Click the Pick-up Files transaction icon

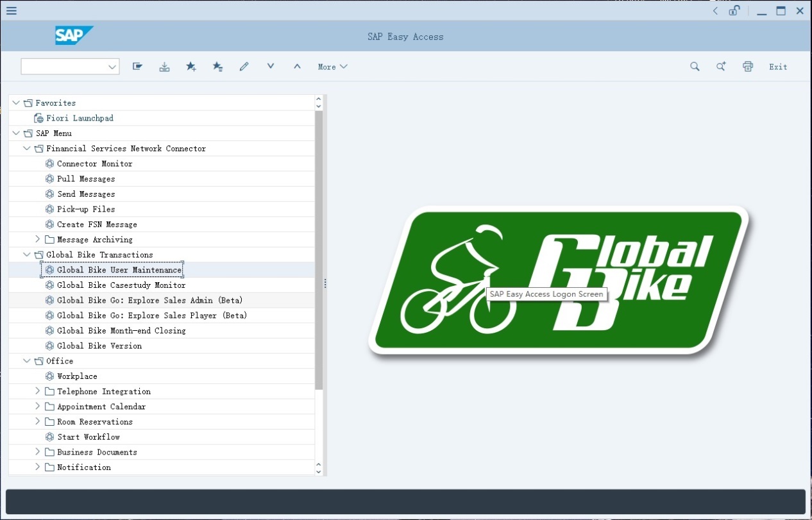(x=50, y=209)
